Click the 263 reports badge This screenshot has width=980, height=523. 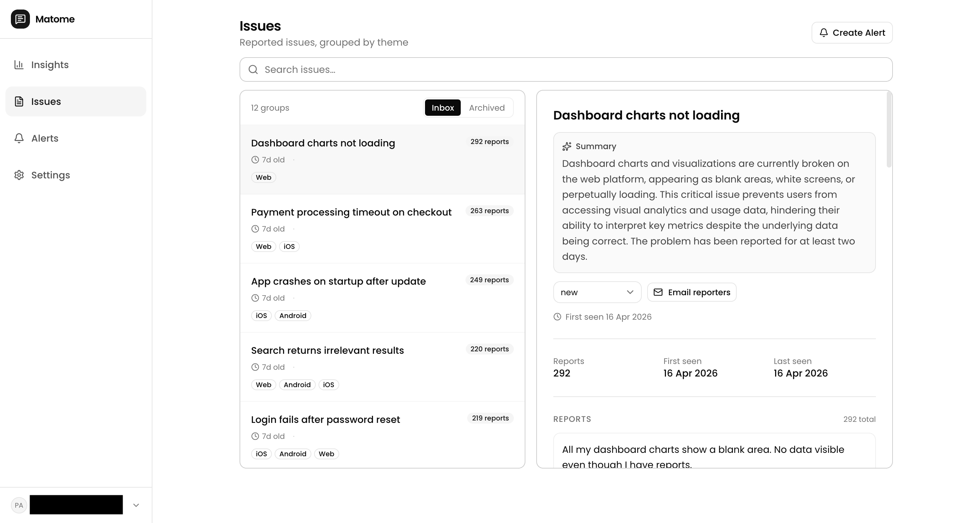tap(489, 211)
